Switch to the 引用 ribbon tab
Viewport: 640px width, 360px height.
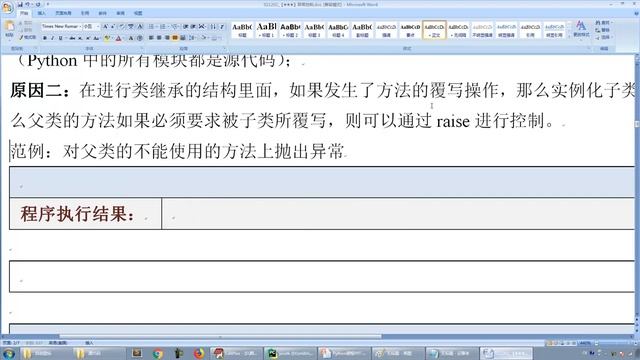tap(85, 13)
